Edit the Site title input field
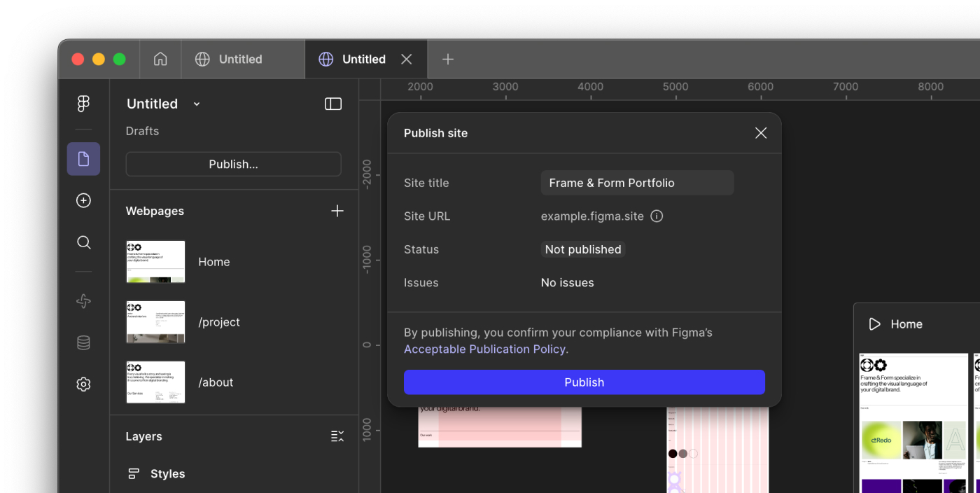The image size is (980, 493). pos(637,183)
